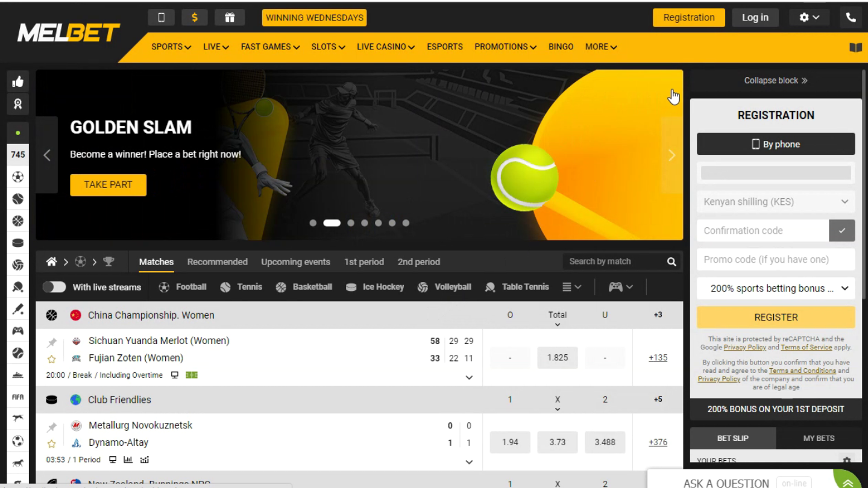Pin the Metallurg Novokuznetsk match

click(x=52, y=427)
